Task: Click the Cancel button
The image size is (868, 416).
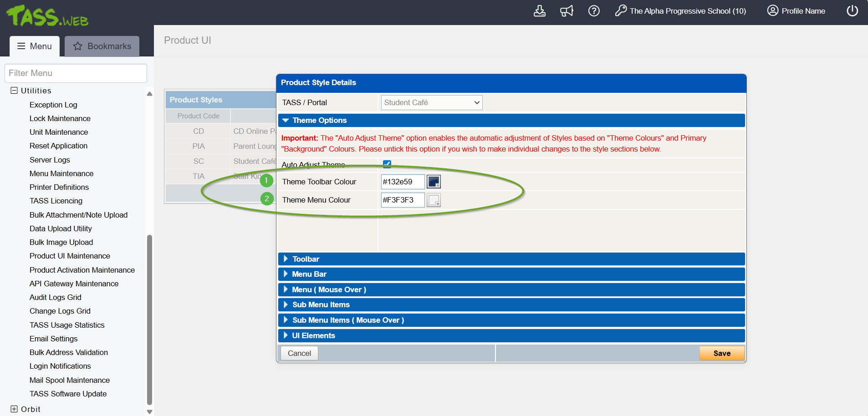Action: 299,353
